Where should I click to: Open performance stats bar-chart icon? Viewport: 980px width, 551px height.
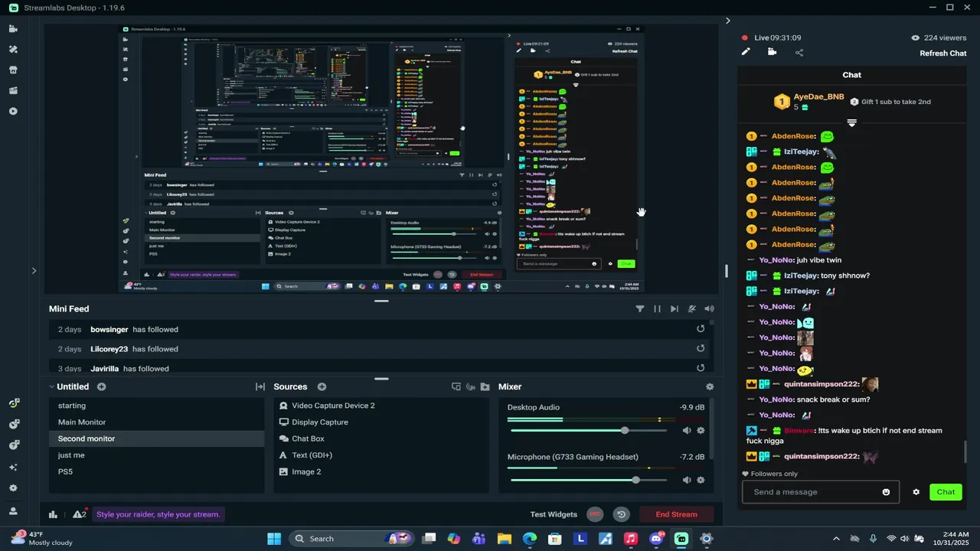click(x=54, y=514)
